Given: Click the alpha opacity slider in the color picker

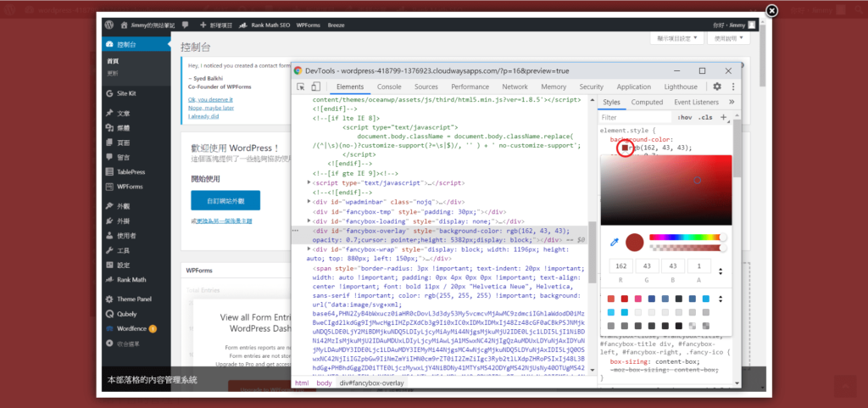Looking at the screenshot, I should [686, 248].
